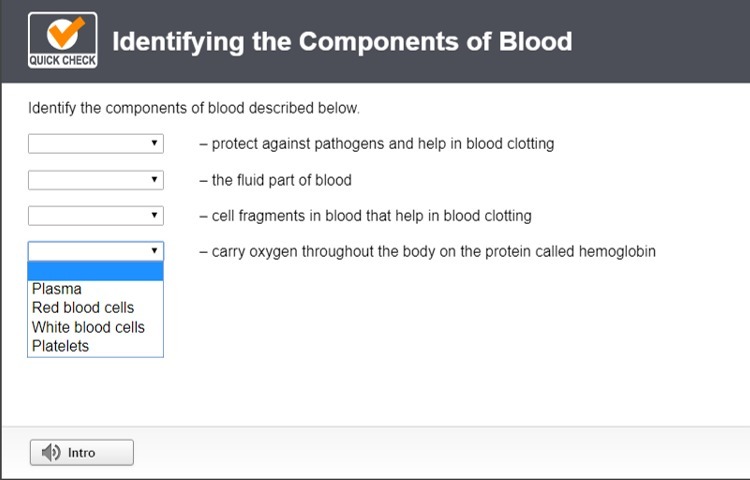Open dropdown for cell fragments row
The image size is (750, 480).
pyautogui.click(x=96, y=216)
